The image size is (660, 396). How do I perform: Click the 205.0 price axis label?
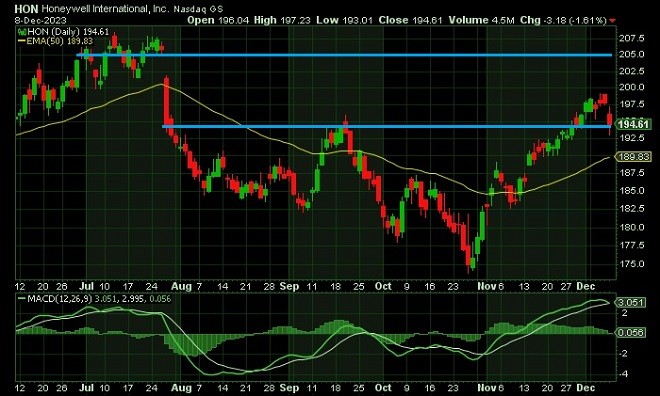point(631,54)
